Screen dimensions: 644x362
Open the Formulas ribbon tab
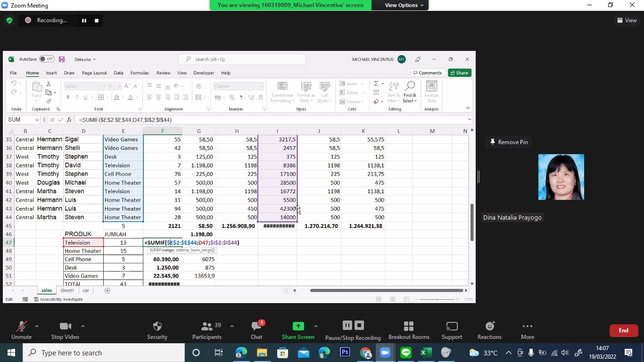pos(140,73)
